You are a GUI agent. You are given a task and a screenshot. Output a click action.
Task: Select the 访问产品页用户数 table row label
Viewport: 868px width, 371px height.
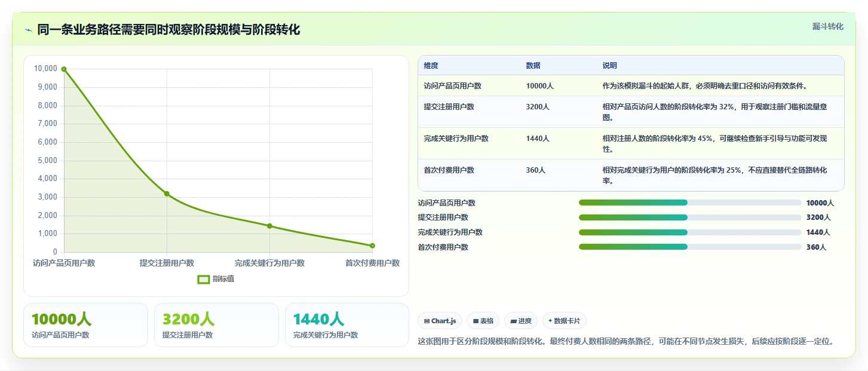click(452, 86)
